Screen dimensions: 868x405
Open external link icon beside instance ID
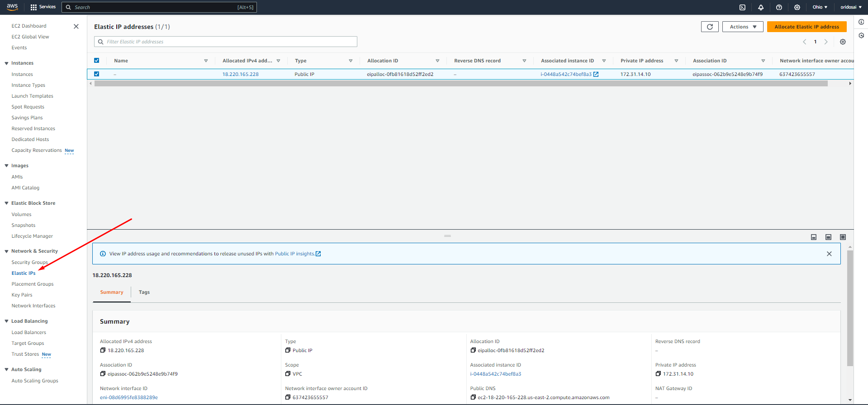pyautogui.click(x=596, y=74)
